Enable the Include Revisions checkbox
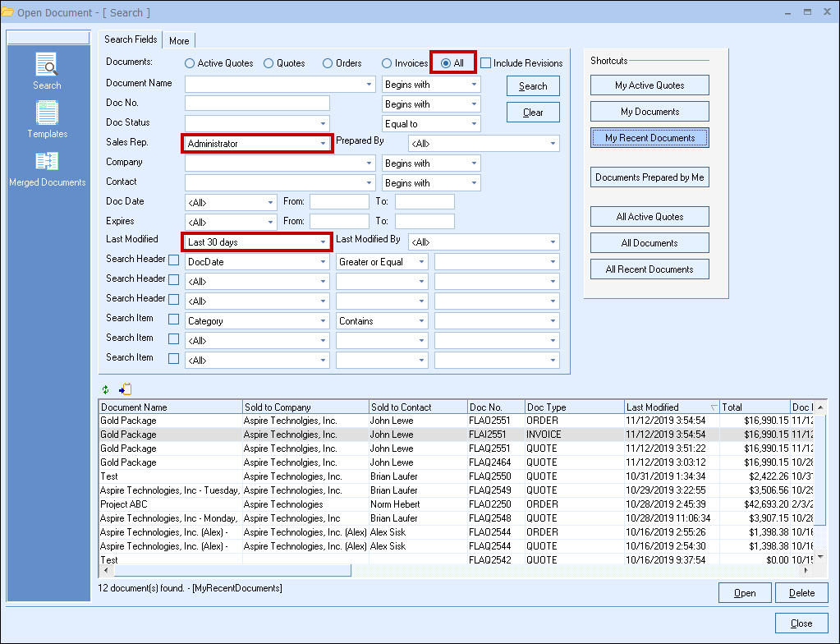The image size is (840, 644). click(x=486, y=63)
